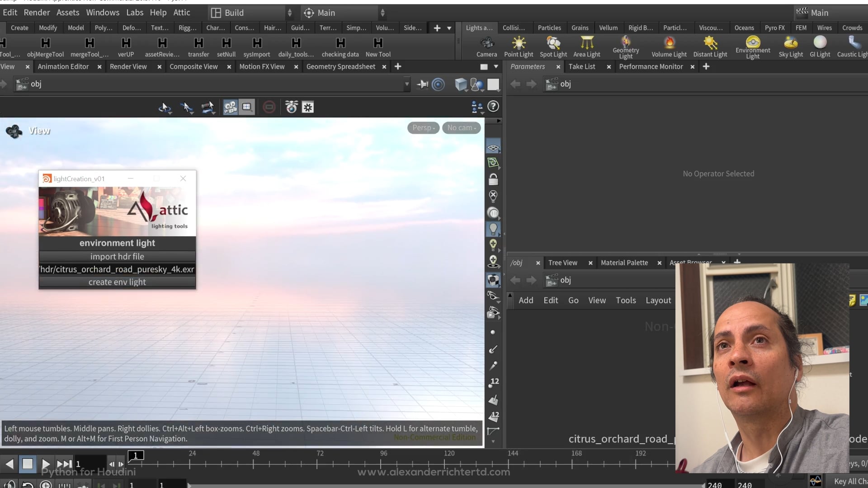
Task: Create a Volume Light from shelf
Action: pos(669,47)
